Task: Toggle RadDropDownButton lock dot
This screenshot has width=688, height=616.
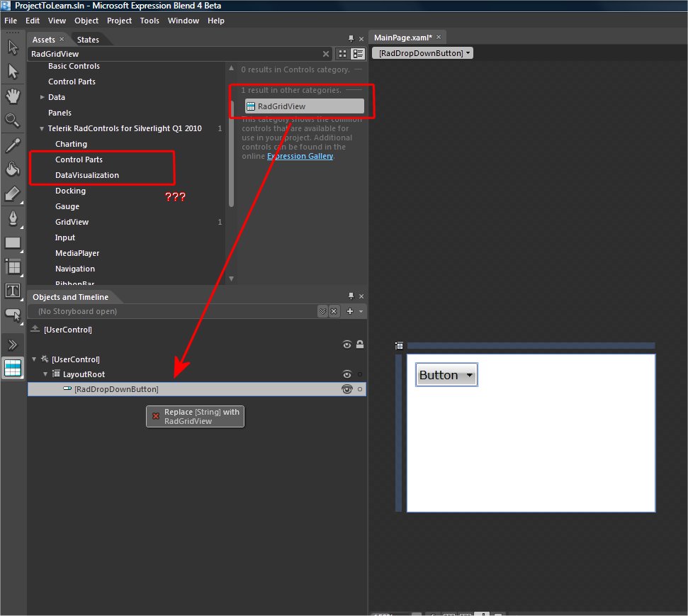Action: click(360, 389)
